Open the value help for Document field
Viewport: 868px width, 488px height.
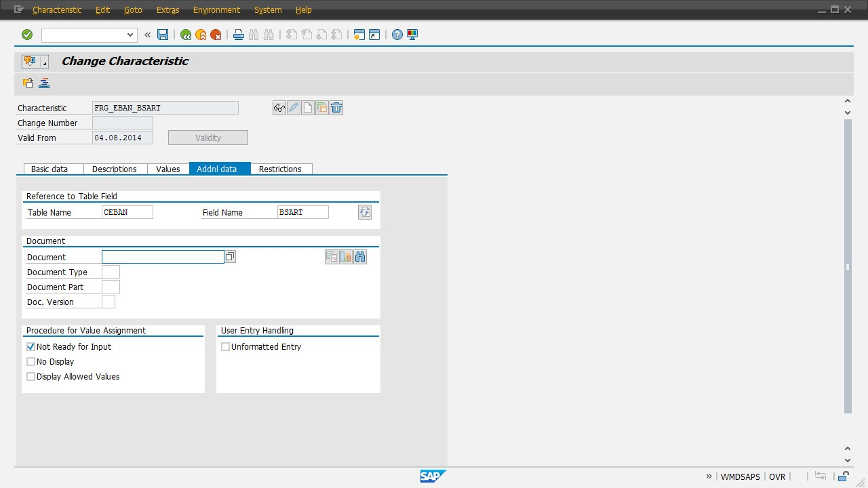[x=231, y=257]
